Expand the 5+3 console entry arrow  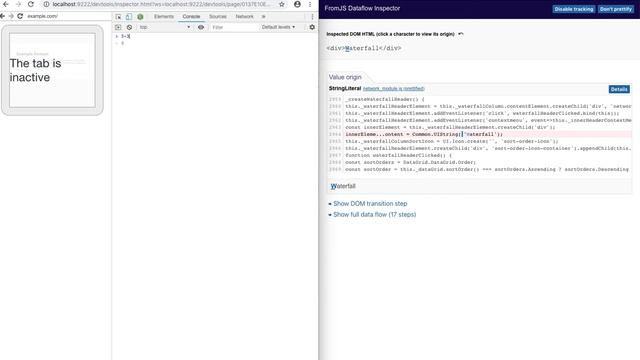coord(117,36)
